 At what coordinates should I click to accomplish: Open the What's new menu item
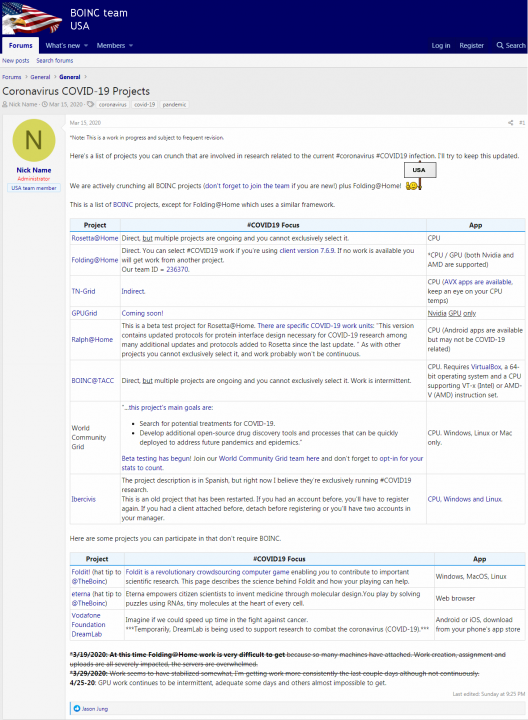tap(62, 45)
